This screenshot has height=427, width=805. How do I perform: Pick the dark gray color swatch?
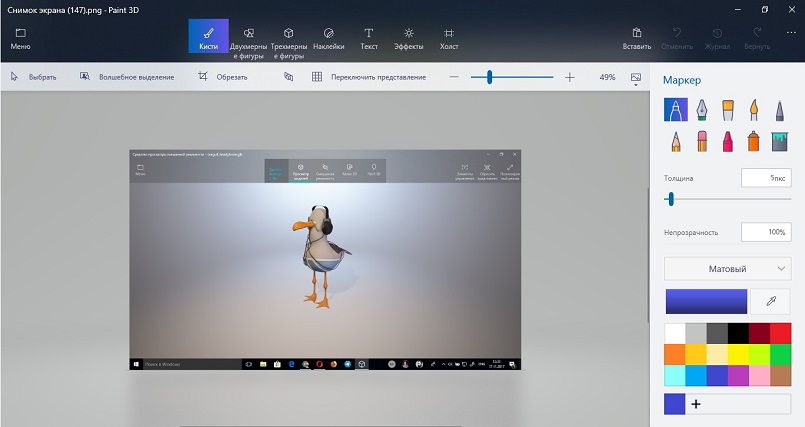click(717, 333)
